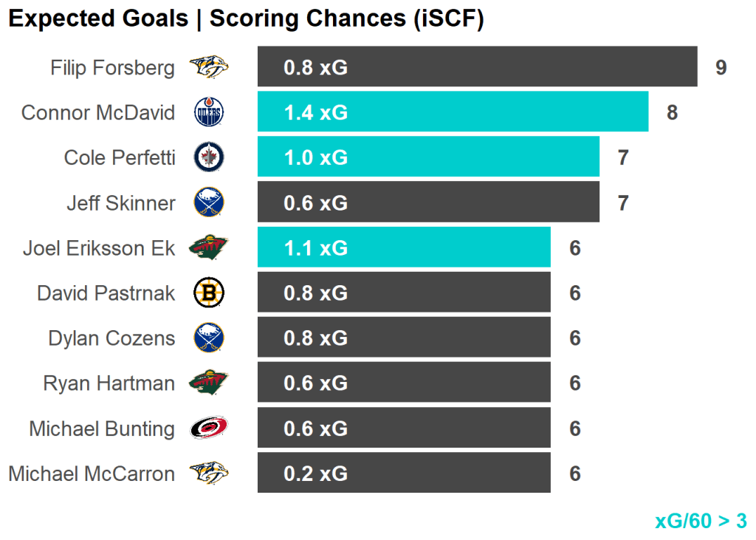Click Joel Eriksson Ek's 1.1 xG bar
The image size is (756, 540).
coord(404,247)
